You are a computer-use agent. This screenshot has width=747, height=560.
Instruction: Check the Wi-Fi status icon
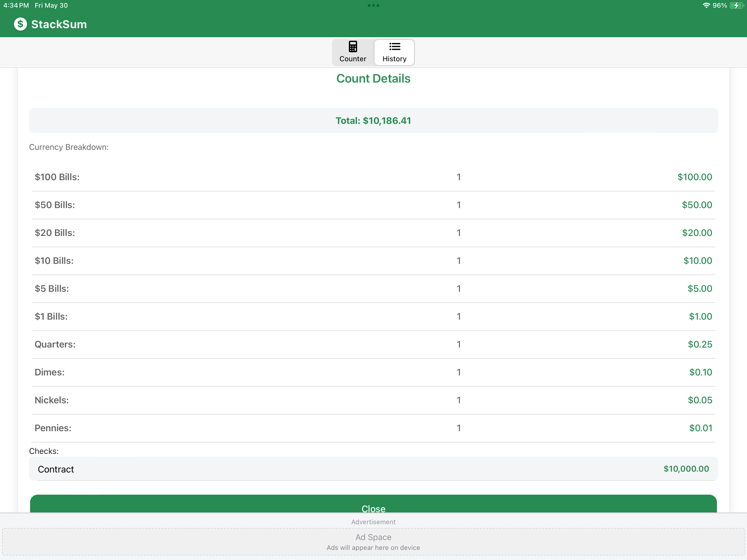[x=706, y=5]
